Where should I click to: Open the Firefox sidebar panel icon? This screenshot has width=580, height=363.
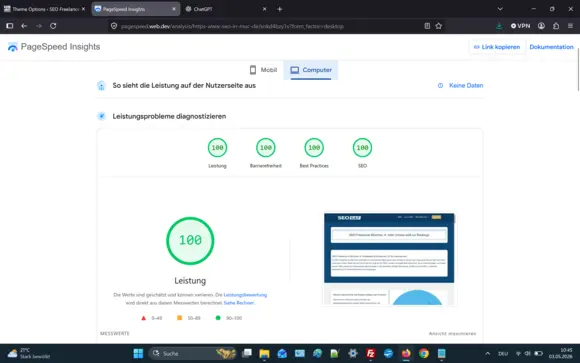[10, 26]
